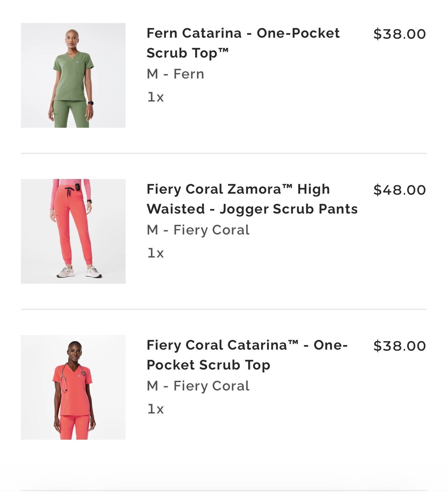This screenshot has width=448, height=492.
Task: Open the Fiery Coral jogger pants product photo
Action: coord(73,231)
